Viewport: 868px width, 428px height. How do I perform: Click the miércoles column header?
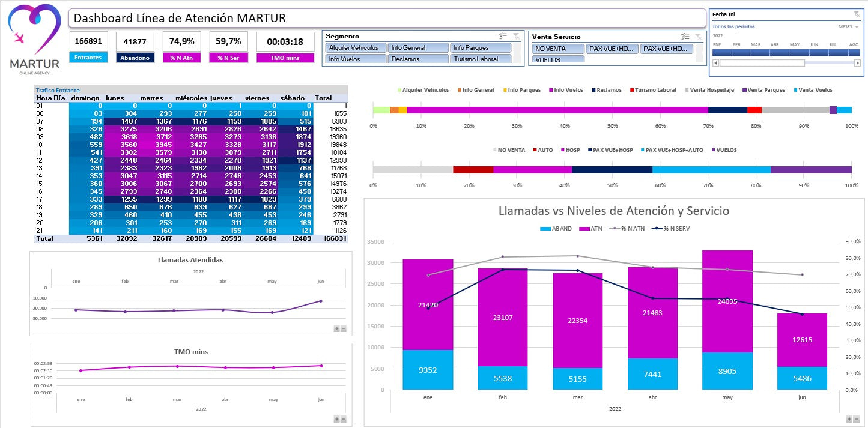coord(192,98)
